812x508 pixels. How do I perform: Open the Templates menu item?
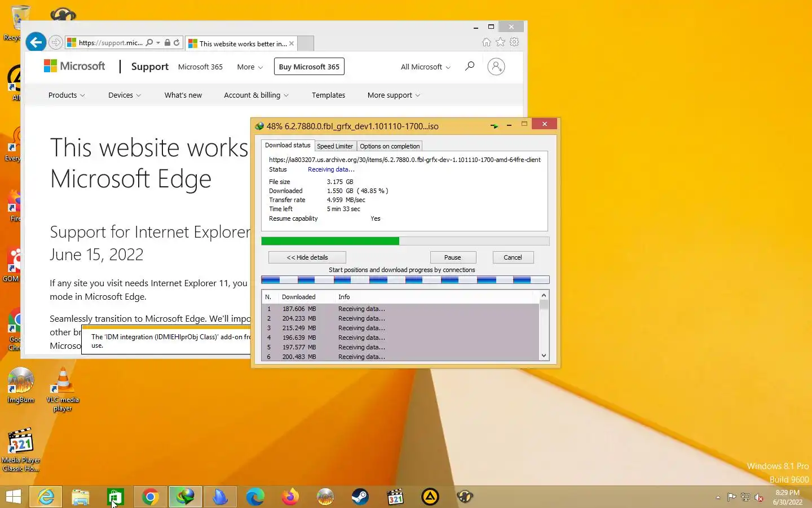pos(328,95)
